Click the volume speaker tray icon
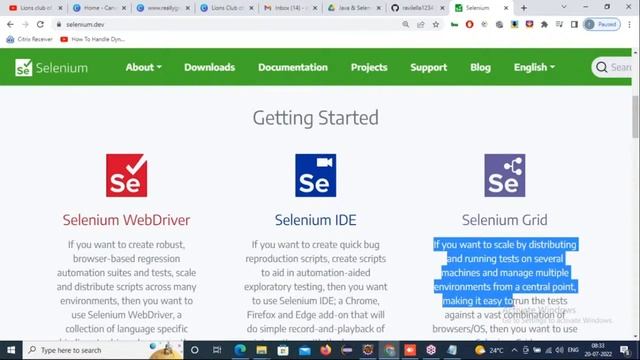 [x=559, y=350]
